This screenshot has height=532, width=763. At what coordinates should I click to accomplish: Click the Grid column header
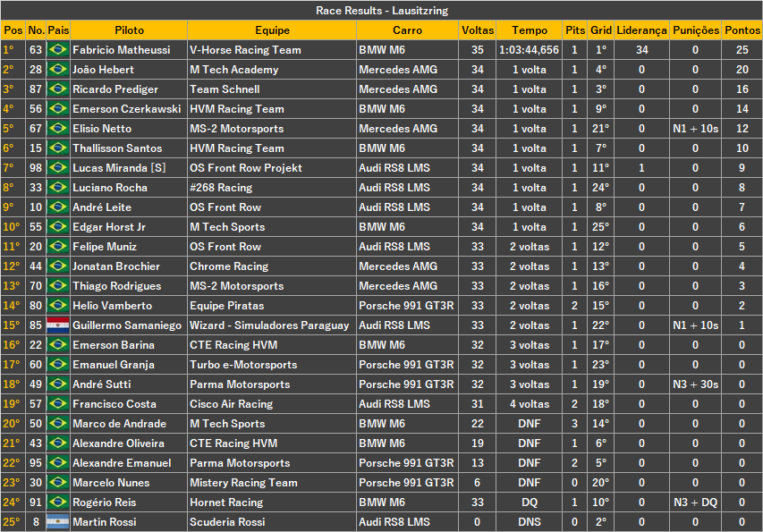tap(601, 30)
